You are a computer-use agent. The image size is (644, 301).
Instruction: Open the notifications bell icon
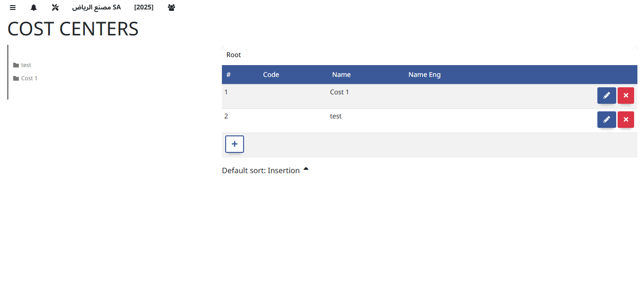pyautogui.click(x=34, y=8)
